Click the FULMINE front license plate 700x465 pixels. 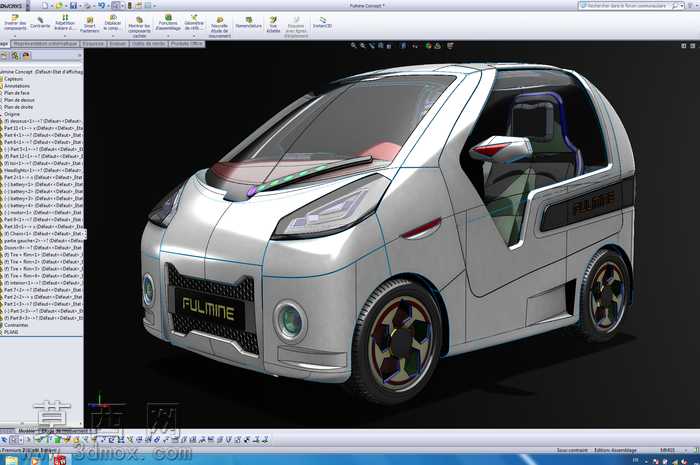point(208,309)
